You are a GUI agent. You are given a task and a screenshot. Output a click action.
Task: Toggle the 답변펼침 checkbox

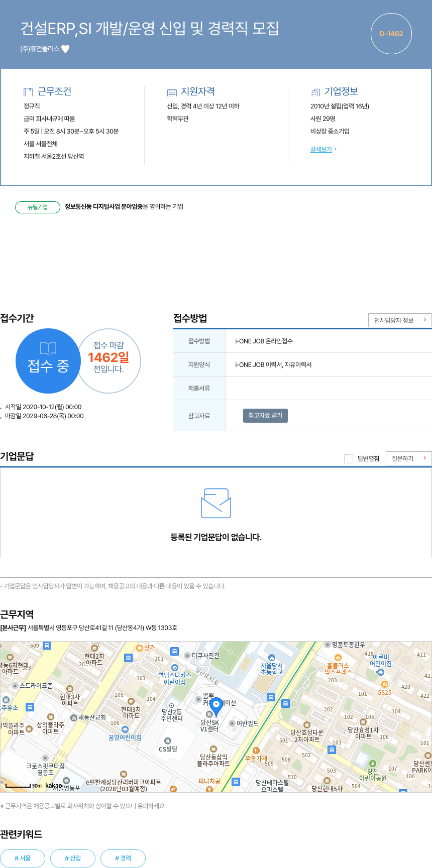pos(349,459)
